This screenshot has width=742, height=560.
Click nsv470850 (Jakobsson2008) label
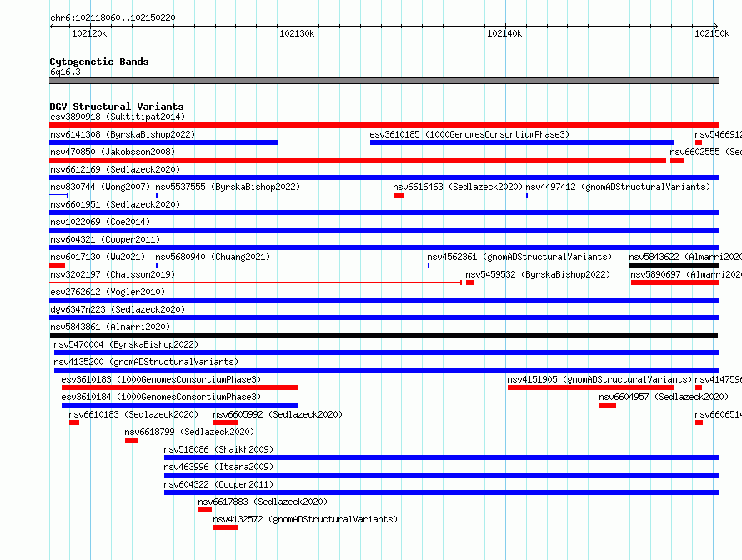(113, 152)
